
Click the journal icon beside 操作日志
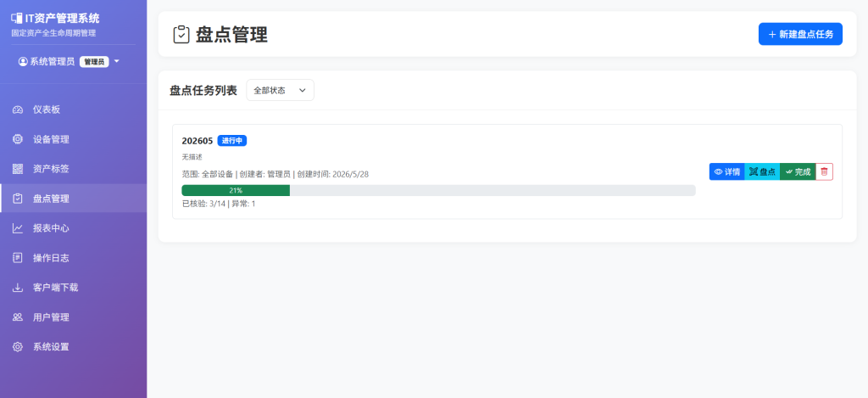[18, 258]
